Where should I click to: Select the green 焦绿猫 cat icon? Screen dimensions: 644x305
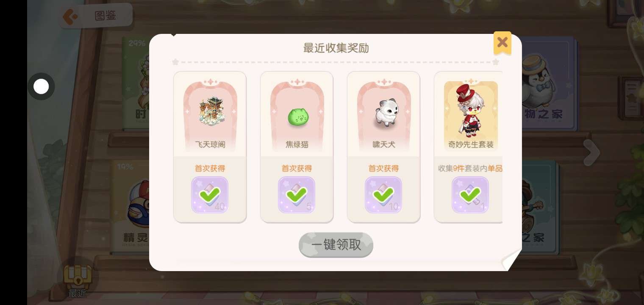(298, 117)
